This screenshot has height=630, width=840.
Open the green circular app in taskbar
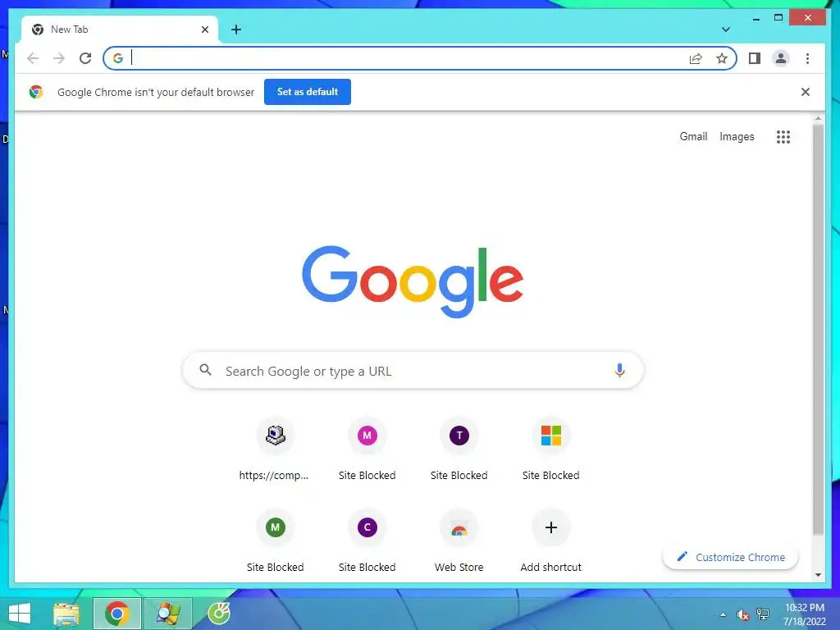pos(218,614)
